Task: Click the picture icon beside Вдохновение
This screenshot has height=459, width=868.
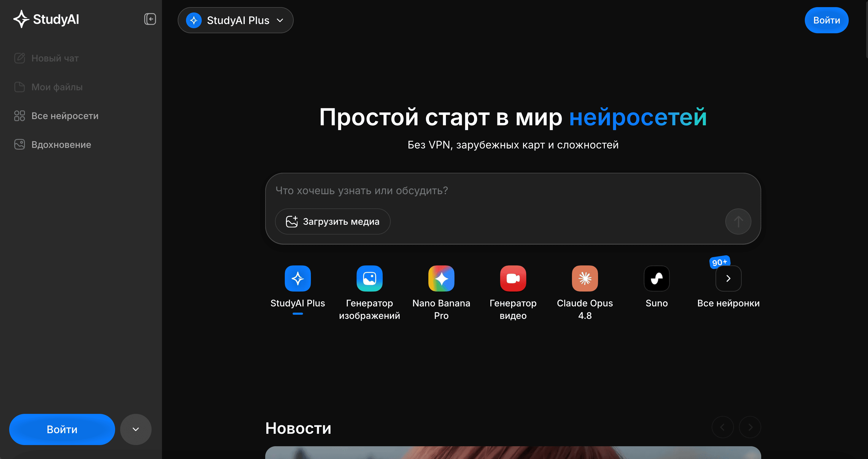Action: tap(20, 144)
